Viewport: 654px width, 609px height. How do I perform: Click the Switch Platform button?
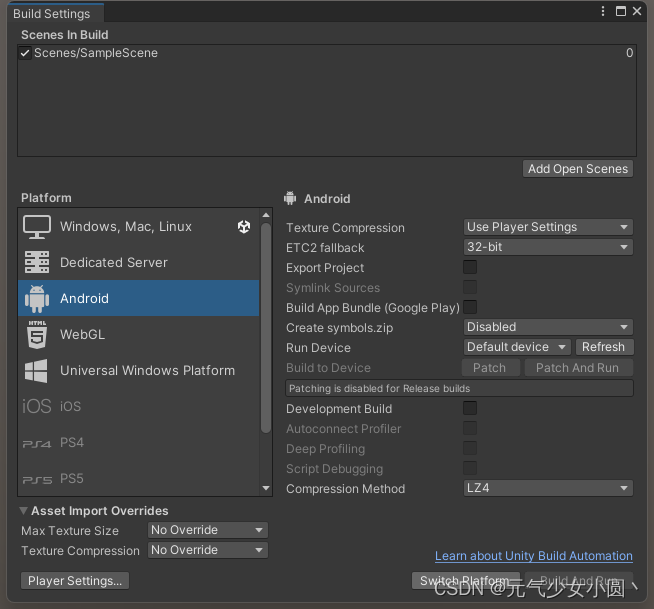(465, 581)
